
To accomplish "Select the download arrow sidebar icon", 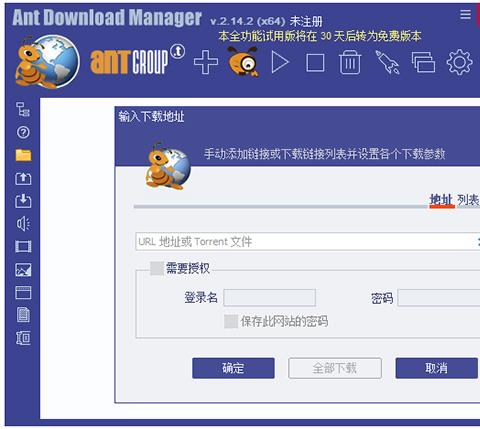I will (x=23, y=201).
